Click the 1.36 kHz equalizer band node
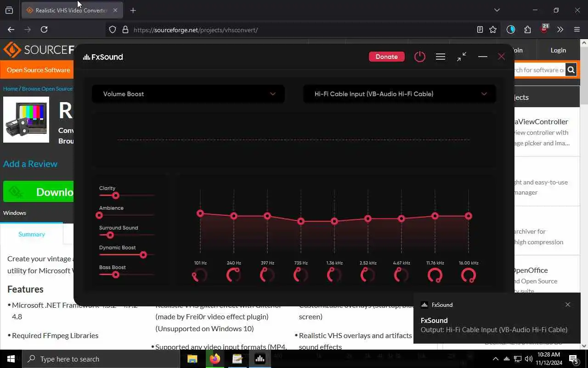Image resolution: width=588 pixels, height=368 pixels. point(334,221)
